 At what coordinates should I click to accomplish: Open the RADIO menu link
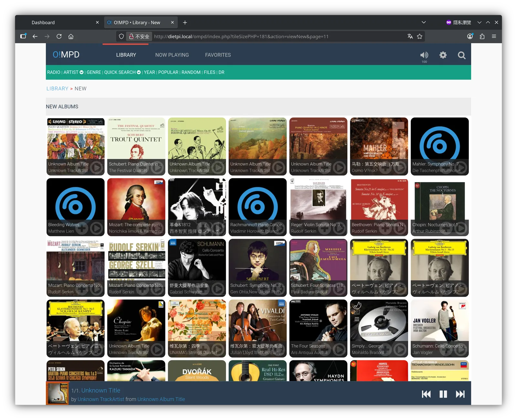[x=54, y=72]
